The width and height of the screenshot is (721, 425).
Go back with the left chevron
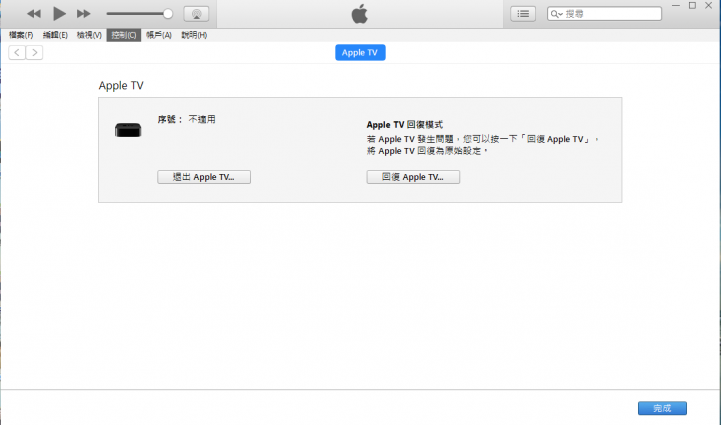tap(17, 52)
